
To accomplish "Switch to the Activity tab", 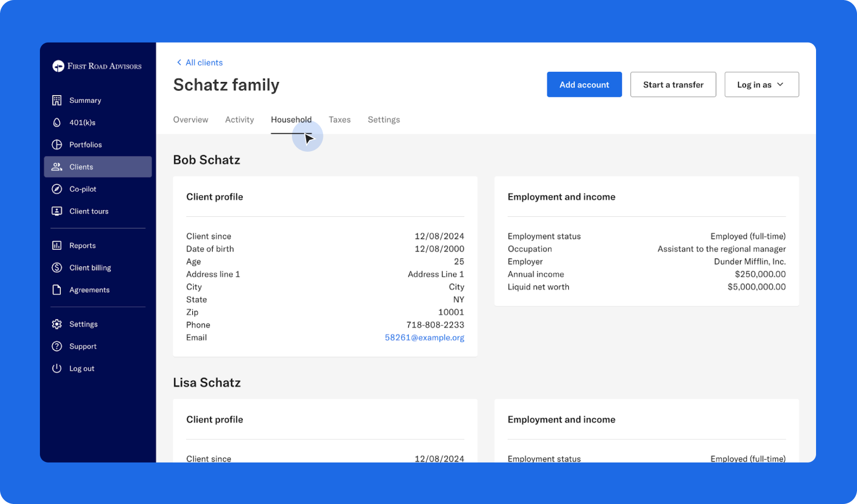I will 239,119.
